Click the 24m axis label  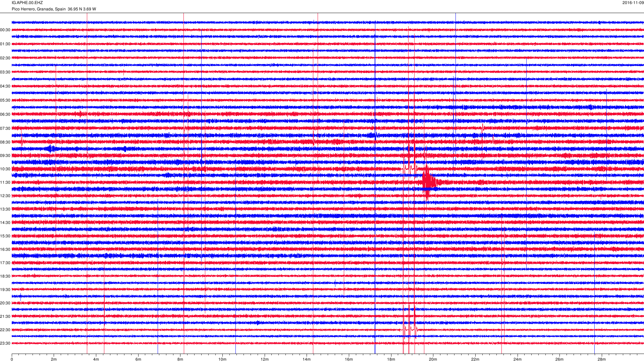click(518, 359)
